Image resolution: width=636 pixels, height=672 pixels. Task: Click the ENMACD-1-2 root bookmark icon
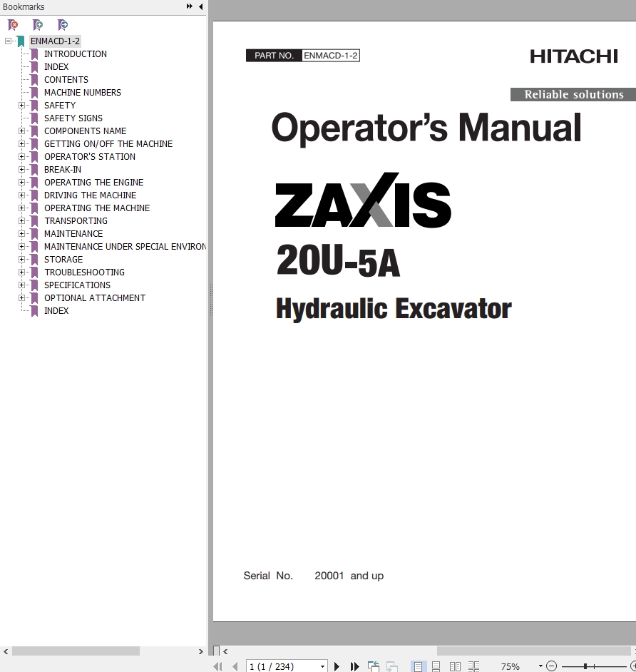(21, 41)
